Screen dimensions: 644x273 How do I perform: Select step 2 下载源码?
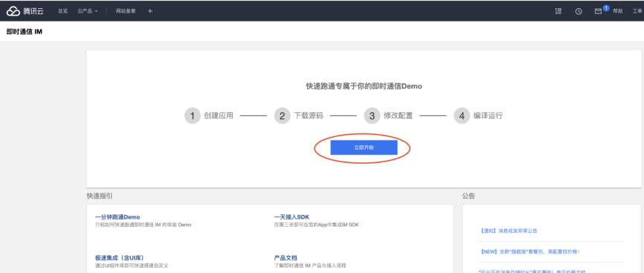coord(299,116)
